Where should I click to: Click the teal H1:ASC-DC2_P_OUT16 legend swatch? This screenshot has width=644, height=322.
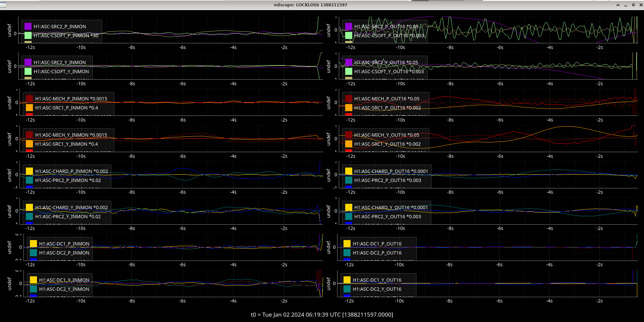347,252
